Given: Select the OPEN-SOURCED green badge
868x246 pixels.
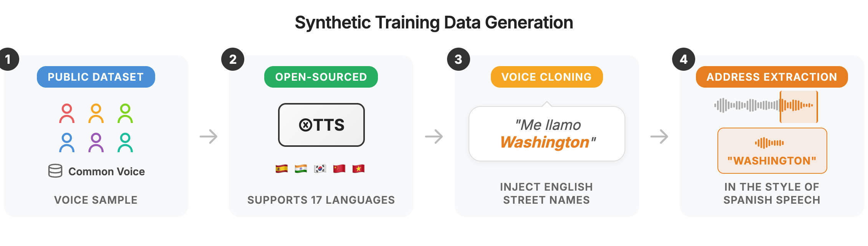Looking at the screenshot, I should click(321, 77).
